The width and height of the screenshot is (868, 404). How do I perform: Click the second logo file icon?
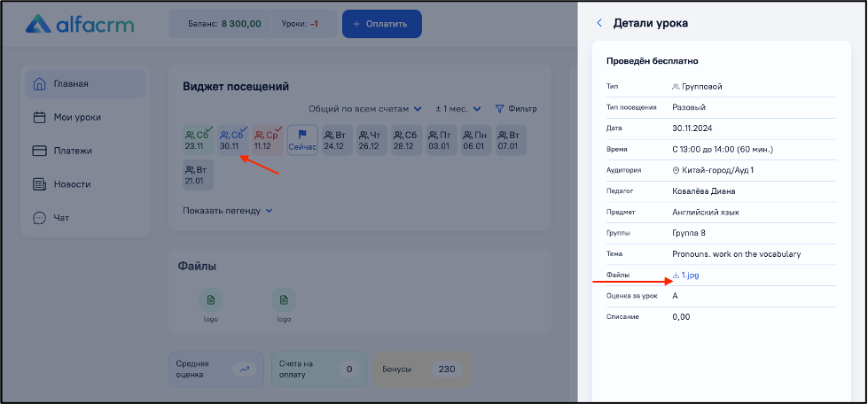click(x=284, y=300)
